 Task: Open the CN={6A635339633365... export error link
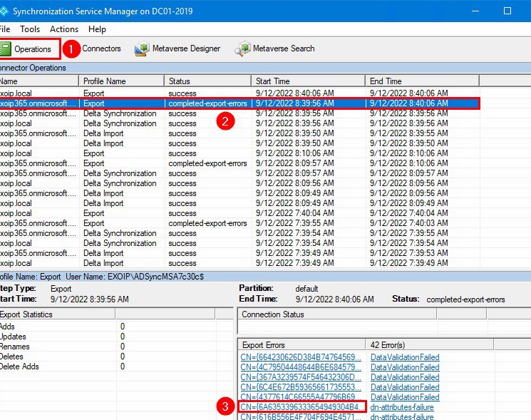(302, 406)
